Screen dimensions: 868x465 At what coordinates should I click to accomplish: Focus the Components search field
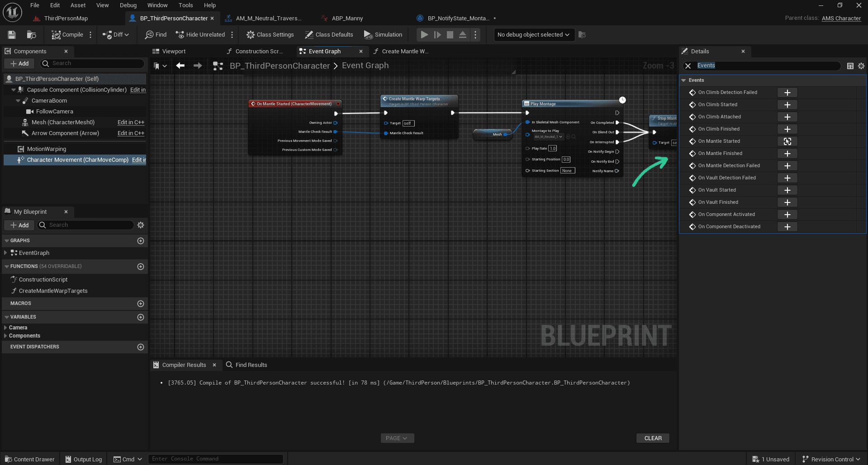coord(92,64)
